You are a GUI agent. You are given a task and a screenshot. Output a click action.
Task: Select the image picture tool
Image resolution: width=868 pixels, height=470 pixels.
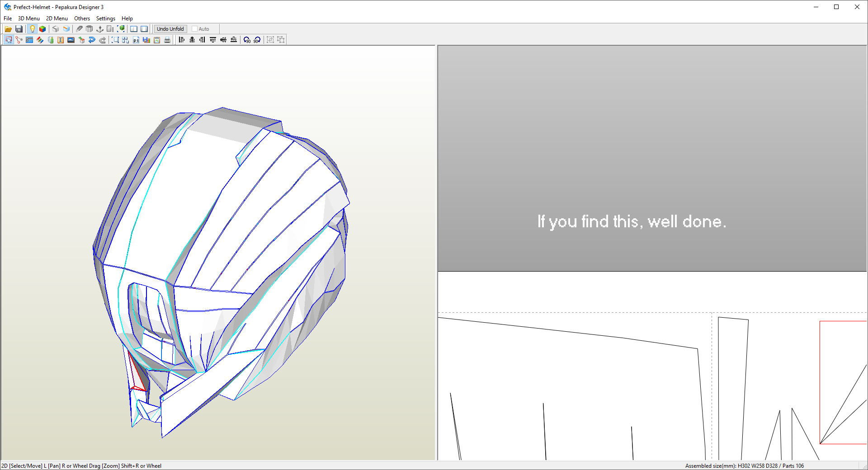click(71, 40)
